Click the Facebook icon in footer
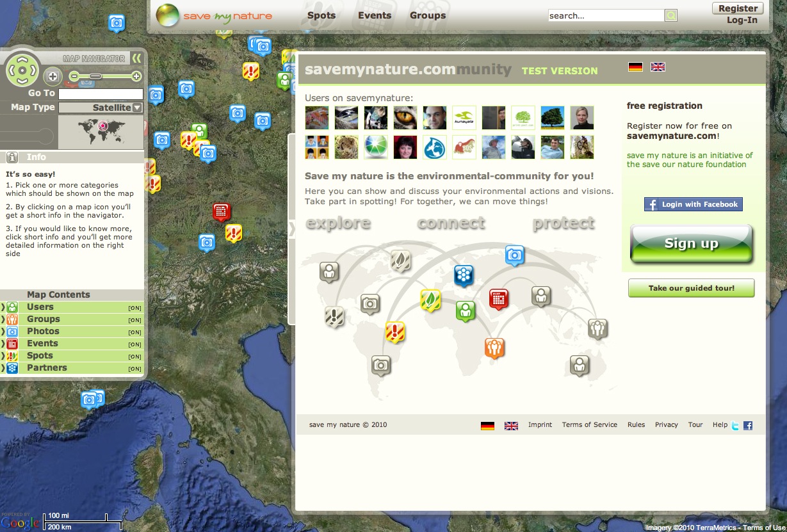 (747, 425)
